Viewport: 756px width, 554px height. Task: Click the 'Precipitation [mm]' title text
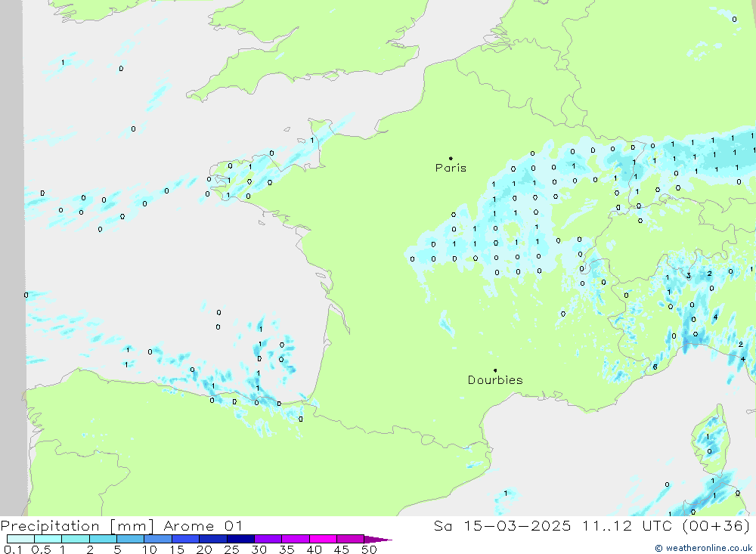[77, 526]
